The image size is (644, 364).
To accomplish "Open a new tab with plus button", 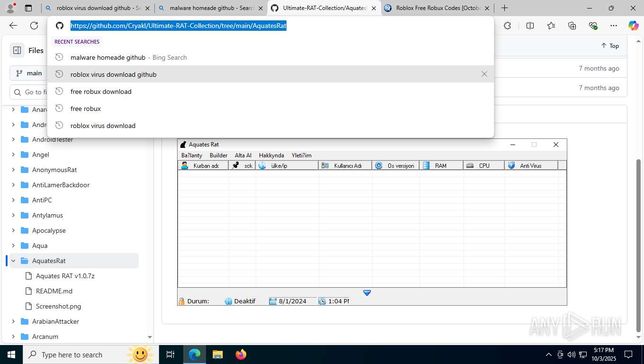I will pos(505,8).
